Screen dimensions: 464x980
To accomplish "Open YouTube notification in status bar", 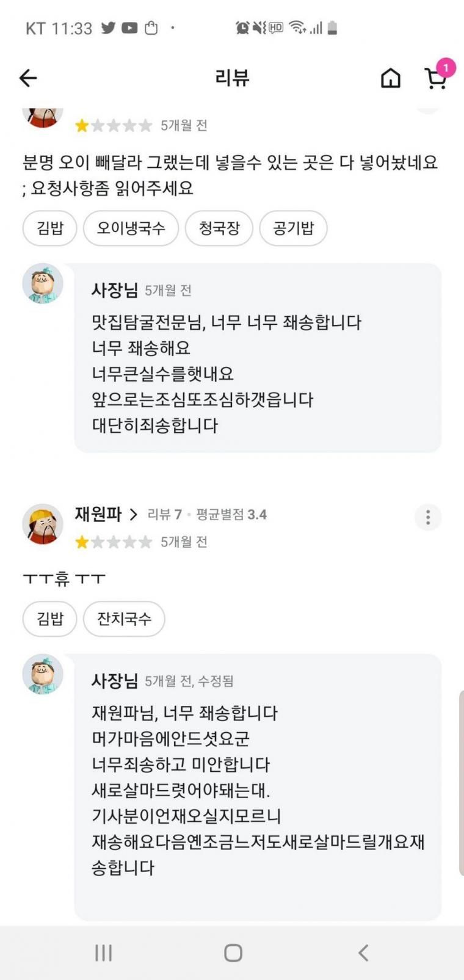I will [129, 28].
